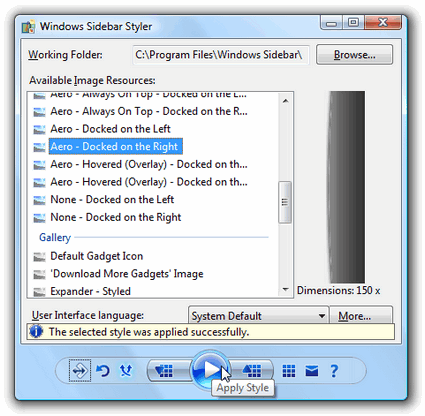Click the sidebar preview image
Image resolution: width=425 pixels, height=416 pixels.
click(x=346, y=187)
